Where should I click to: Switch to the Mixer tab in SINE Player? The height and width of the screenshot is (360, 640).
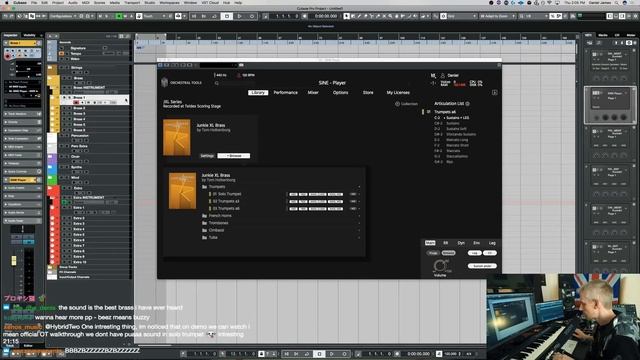click(x=313, y=93)
